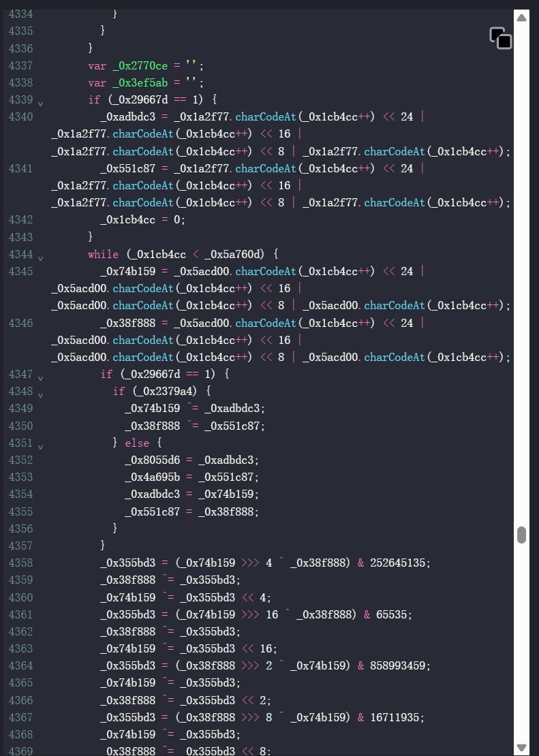Fold the if block at line 4347
Image resolution: width=539 pixels, height=756 pixels.
tap(40, 377)
